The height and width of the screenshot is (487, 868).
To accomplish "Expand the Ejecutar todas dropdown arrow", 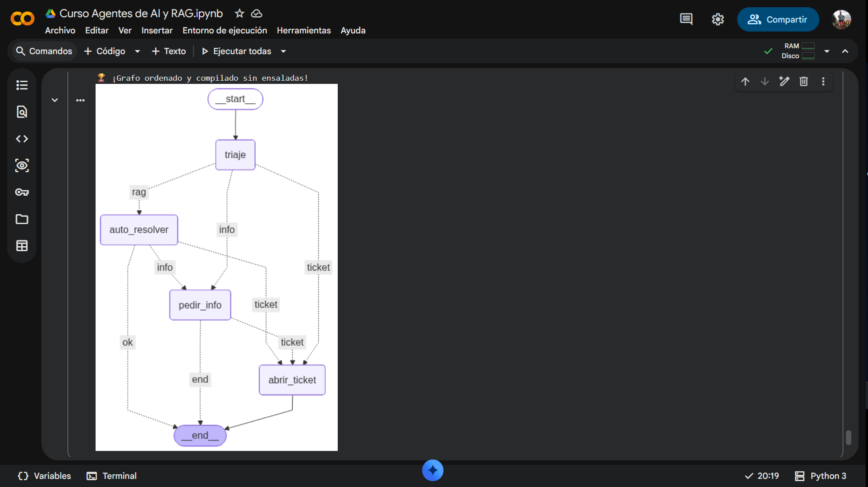I will [284, 51].
